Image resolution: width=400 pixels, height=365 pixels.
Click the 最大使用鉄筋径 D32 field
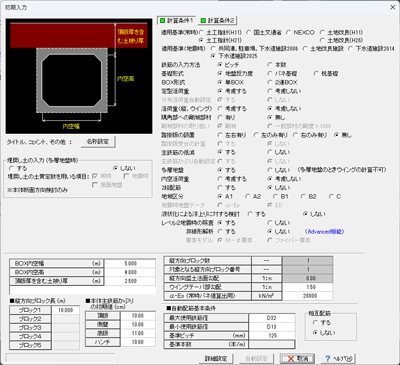pos(272,318)
